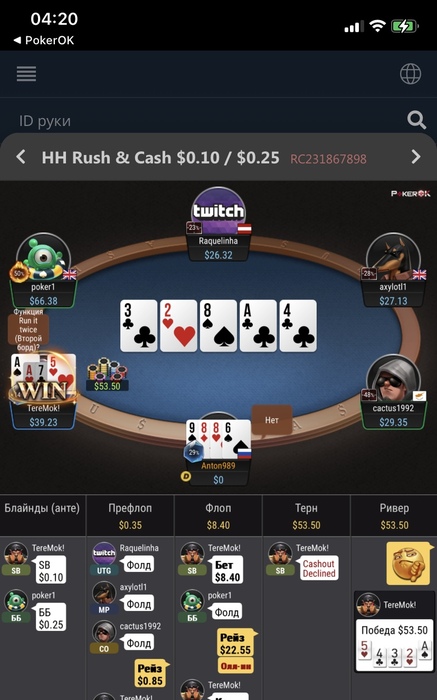Screen dimensions: 437x700
Task: Go to next hand with right chevron
Action: [x=416, y=157]
